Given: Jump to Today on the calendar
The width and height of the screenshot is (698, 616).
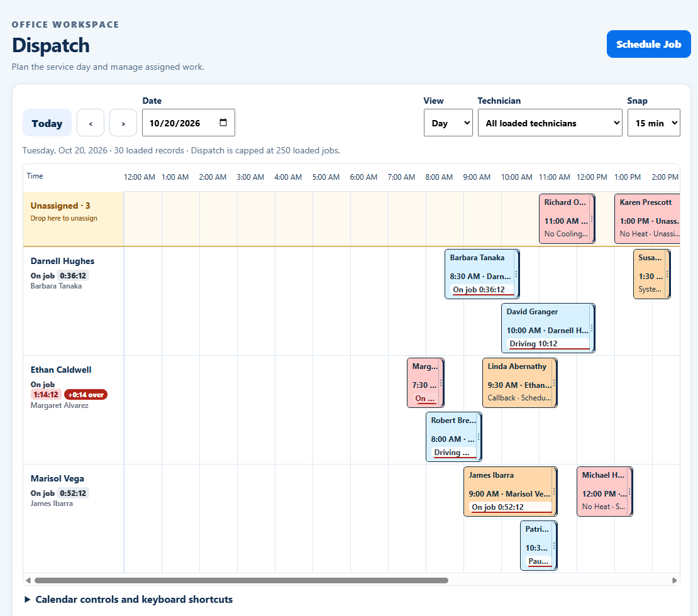Looking at the screenshot, I should click(47, 123).
